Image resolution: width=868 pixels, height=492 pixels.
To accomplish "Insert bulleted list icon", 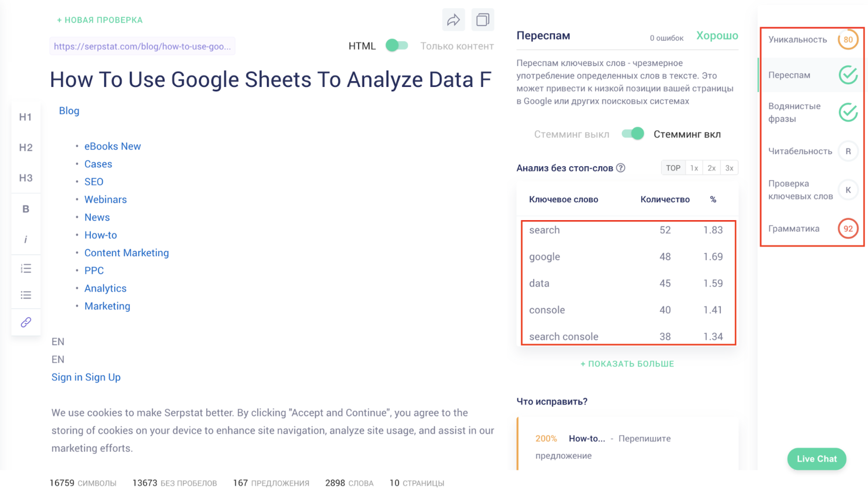I will pyautogui.click(x=26, y=295).
